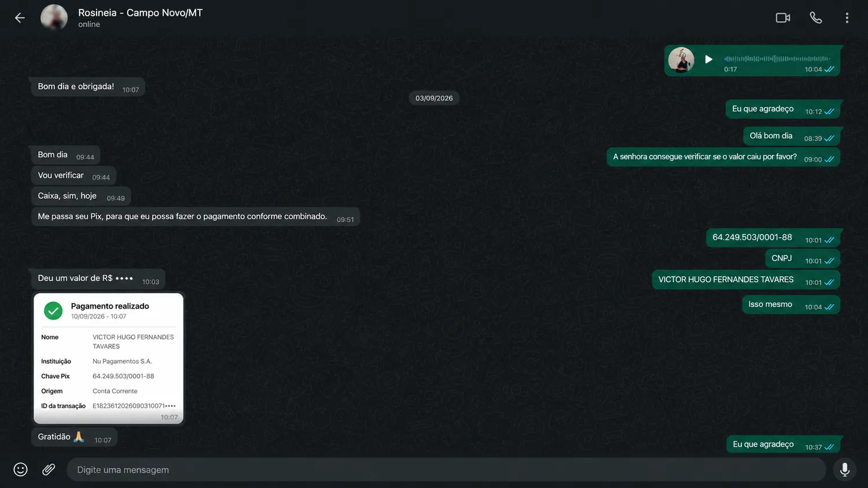
Task: Click receipt Chave Pix value '64.249.503/0001-88'
Action: pyautogui.click(x=123, y=376)
